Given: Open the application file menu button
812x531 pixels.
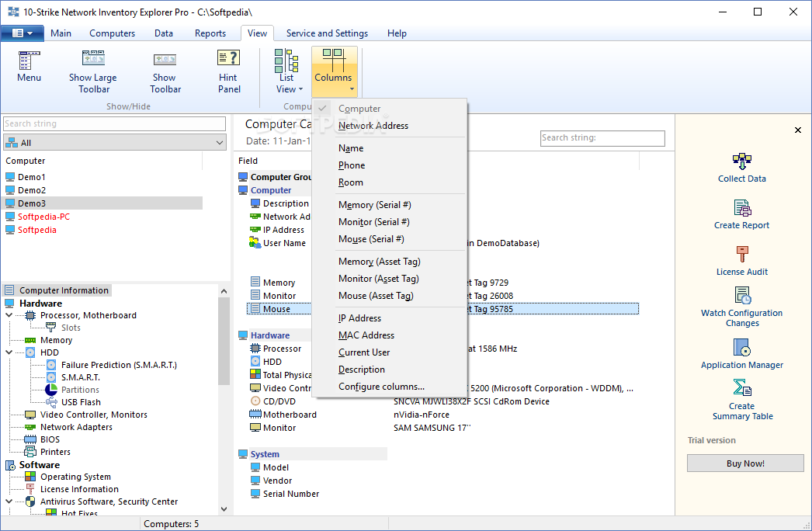Looking at the screenshot, I should tap(22, 33).
